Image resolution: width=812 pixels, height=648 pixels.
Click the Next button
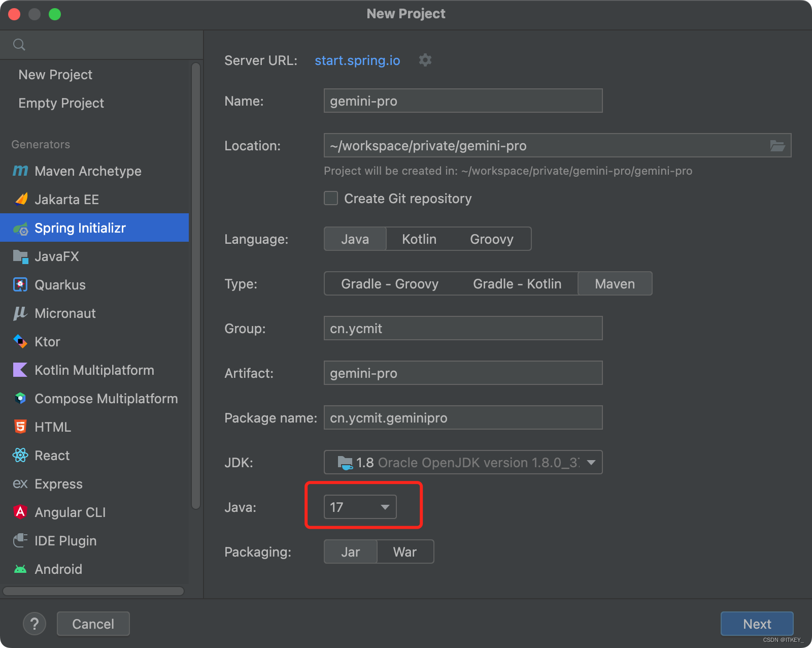pos(757,624)
